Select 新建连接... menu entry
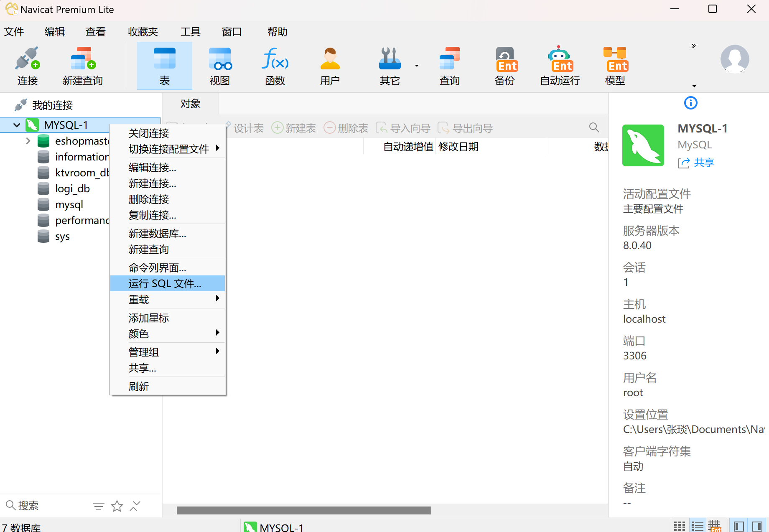769x532 pixels. point(168,183)
